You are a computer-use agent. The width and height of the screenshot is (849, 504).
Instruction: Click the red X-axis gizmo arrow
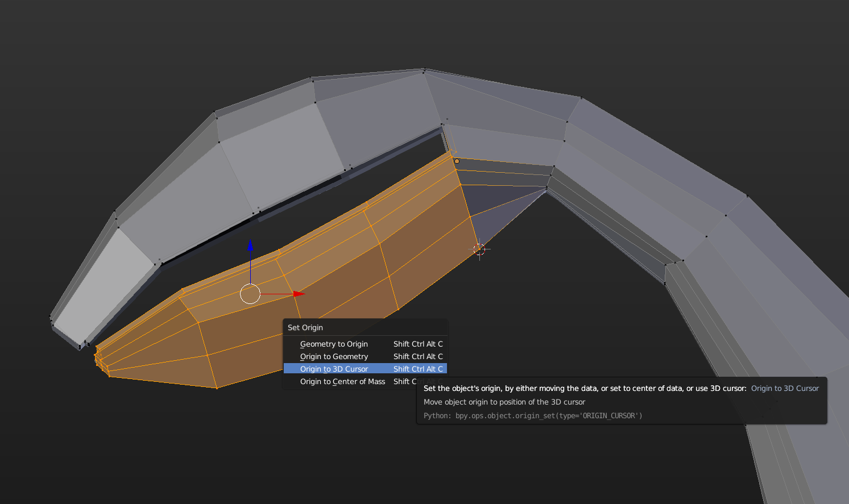[299, 294]
